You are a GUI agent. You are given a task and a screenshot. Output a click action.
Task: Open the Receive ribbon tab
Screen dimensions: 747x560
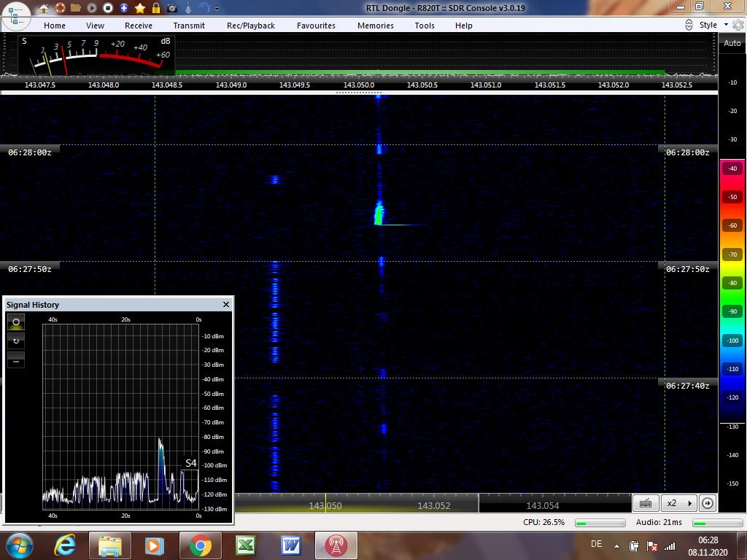point(139,26)
